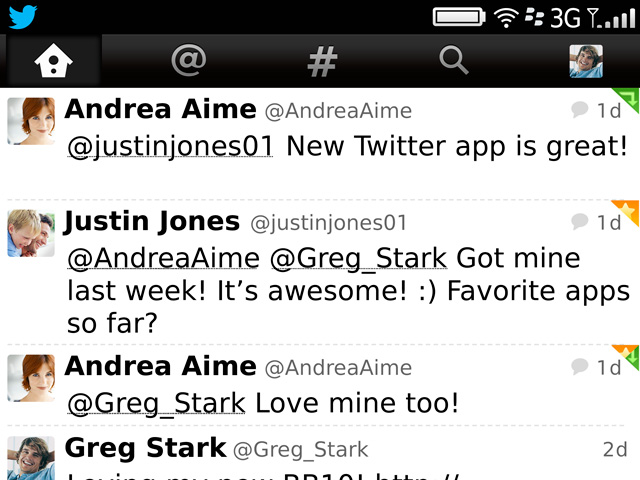Open Justin Jones avatar photo
Viewport: 640px width, 480px height.
pos(31,233)
